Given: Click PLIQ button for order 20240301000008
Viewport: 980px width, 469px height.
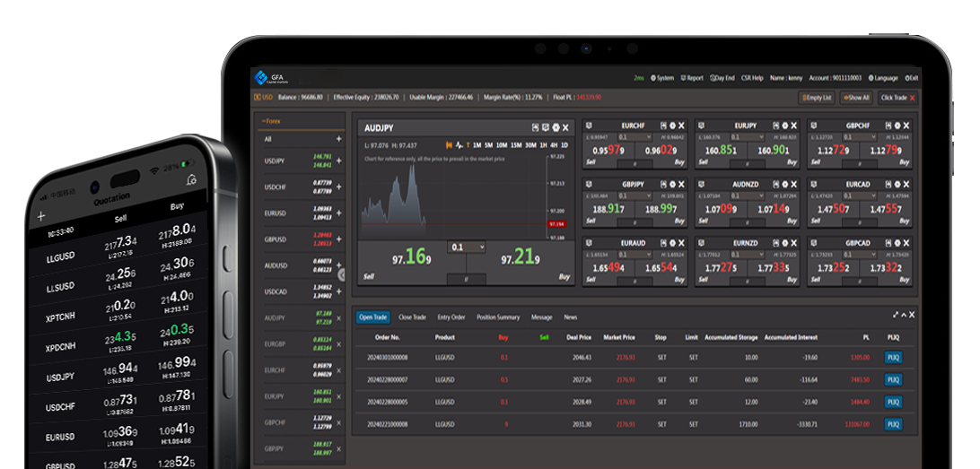Looking at the screenshot, I should click(x=893, y=358).
